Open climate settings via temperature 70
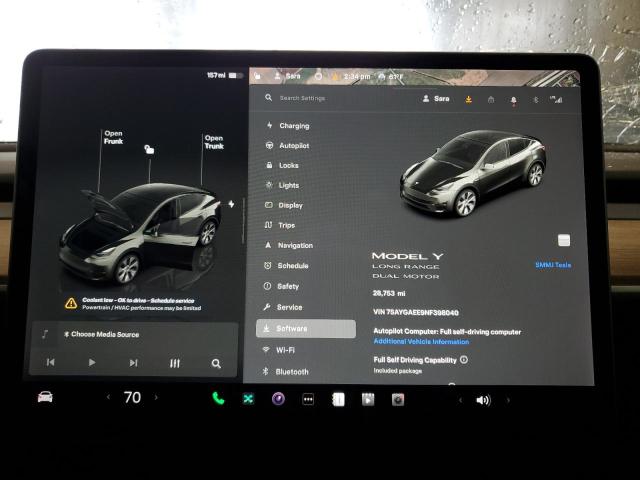This screenshot has width=640, height=480. pyautogui.click(x=132, y=397)
